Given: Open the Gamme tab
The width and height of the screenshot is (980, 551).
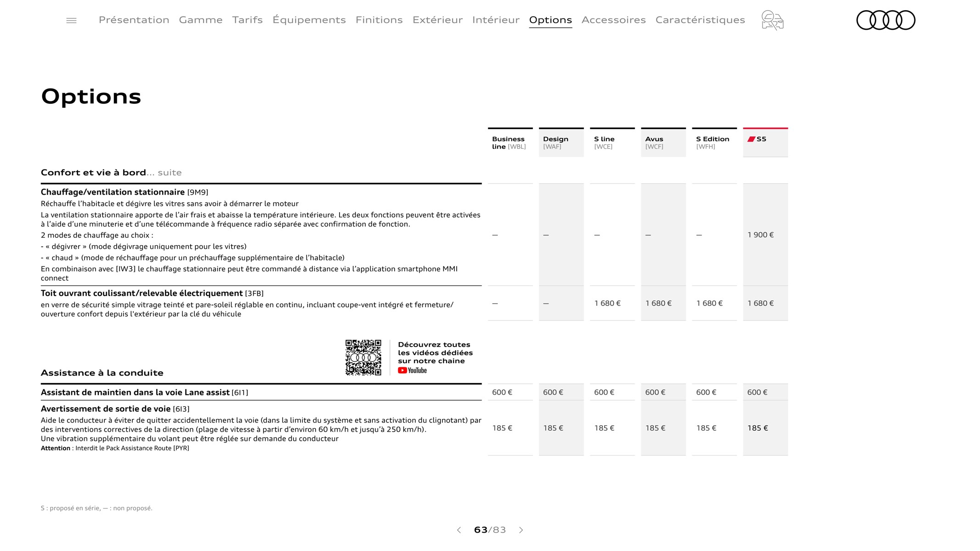Looking at the screenshot, I should [x=200, y=20].
